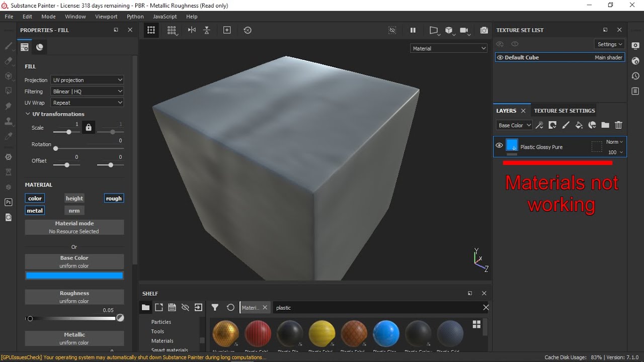Select Particles in shelf categories
The width and height of the screenshot is (644, 362).
pos(161,322)
